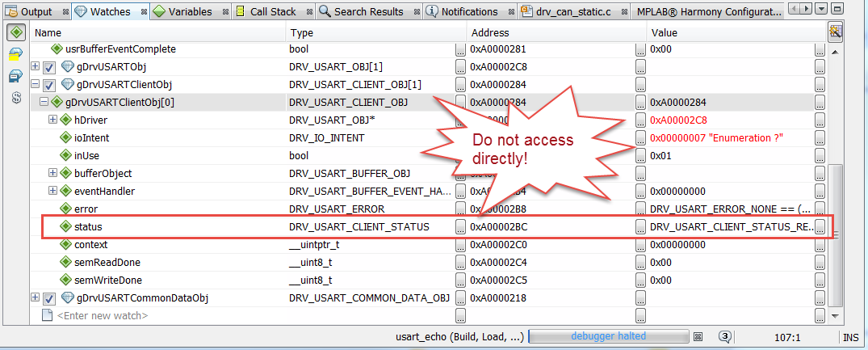Open notifications badge showing 3 in status bar
Screen dimensions: 868x350
pos(725,337)
